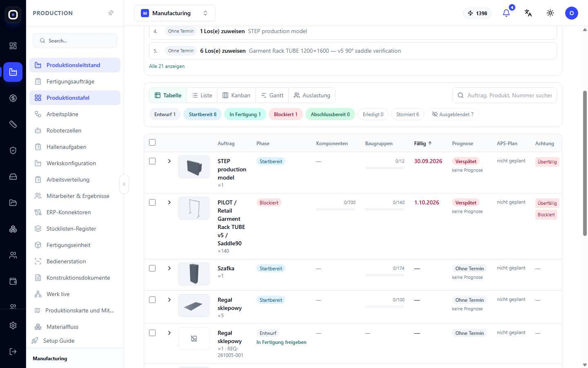Click the STEP row Baugruppen 0/12 progress bar
This screenshot has width=588, height=368.
(x=385, y=168)
